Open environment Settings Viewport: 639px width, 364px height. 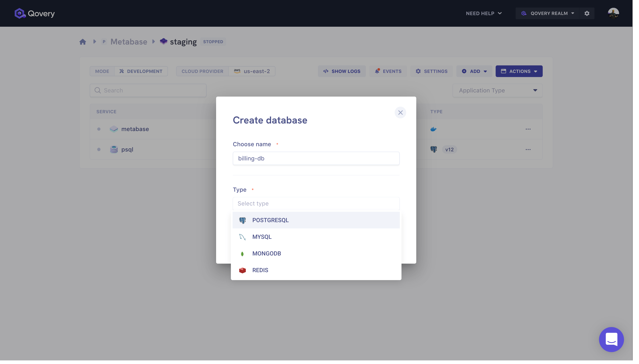pyautogui.click(x=432, y=71)
